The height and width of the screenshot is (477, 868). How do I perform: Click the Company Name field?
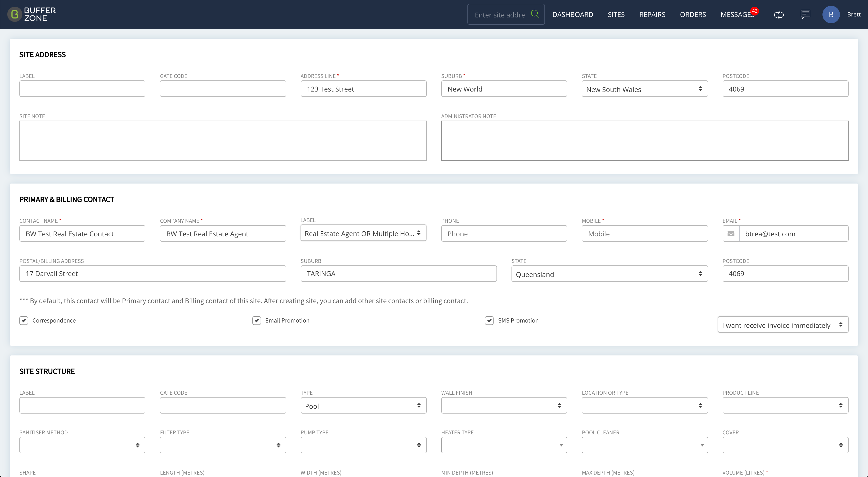point(223,233)
